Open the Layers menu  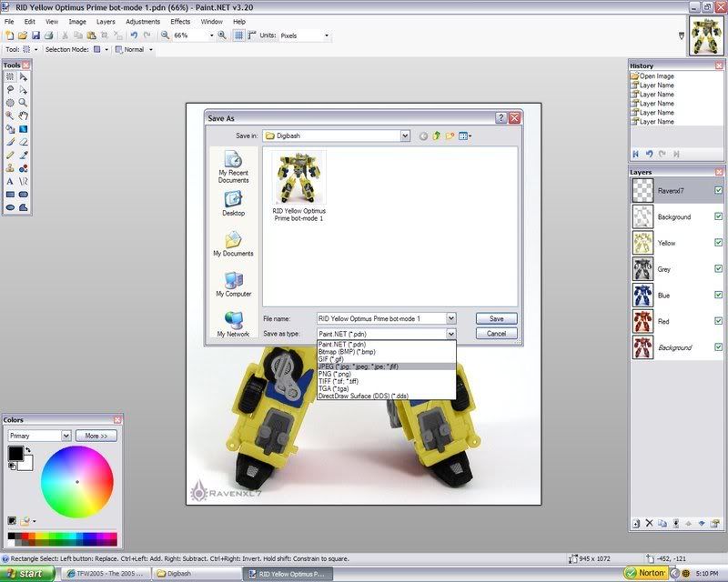(106, 21)
